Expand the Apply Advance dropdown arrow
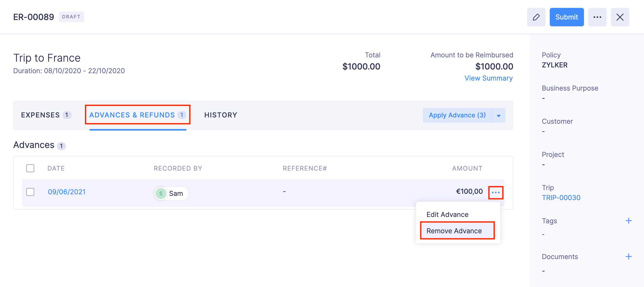Image resolution: width=644 pixels, height=287 pixels. pos(498,116)
